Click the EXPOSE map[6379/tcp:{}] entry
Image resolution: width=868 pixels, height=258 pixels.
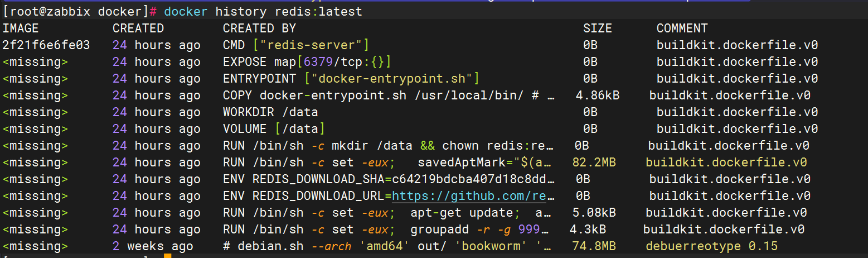coord(307,62)
